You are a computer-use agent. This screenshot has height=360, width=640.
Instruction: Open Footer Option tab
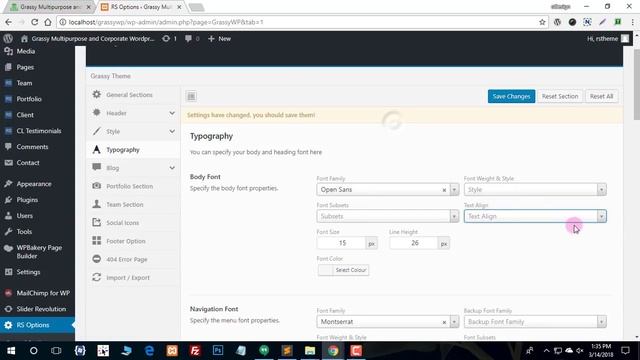[133, 241]
